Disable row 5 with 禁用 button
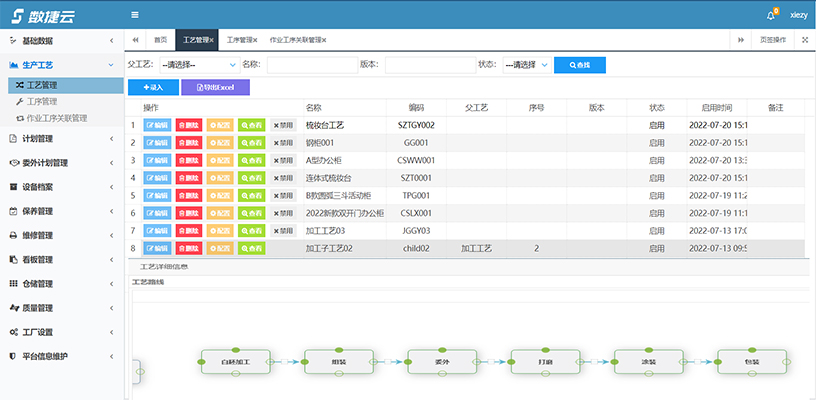The image size is (816, 400). (x=283, y=196)
